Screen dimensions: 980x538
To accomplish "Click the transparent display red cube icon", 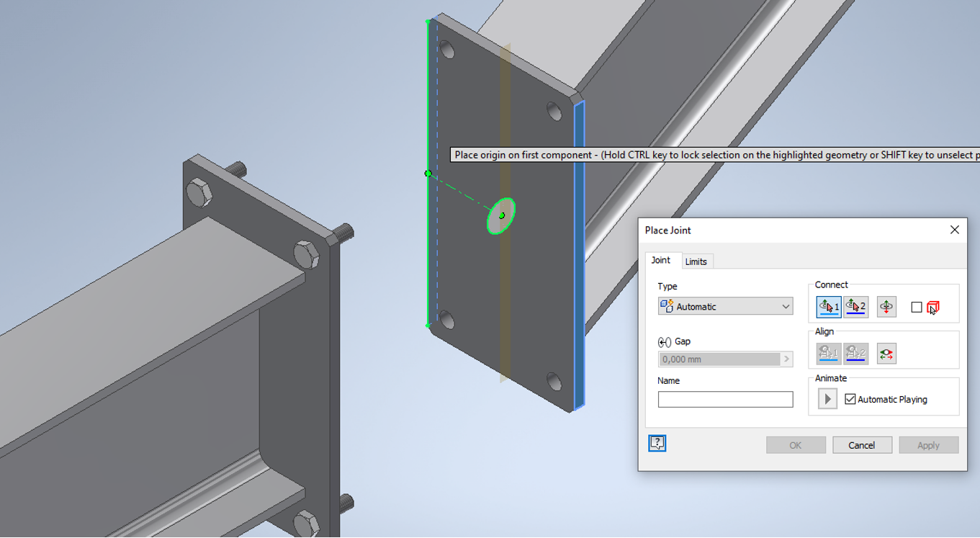I will (x=933, y=306).
